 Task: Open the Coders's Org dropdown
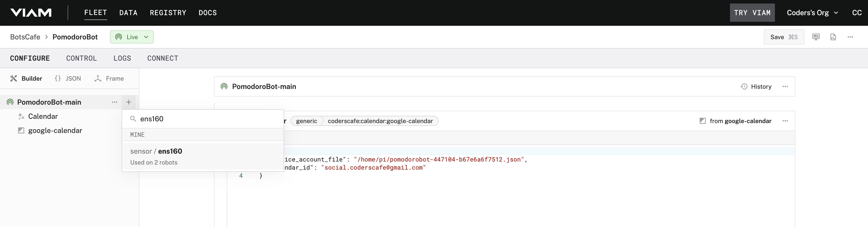[x=812, y=13]
